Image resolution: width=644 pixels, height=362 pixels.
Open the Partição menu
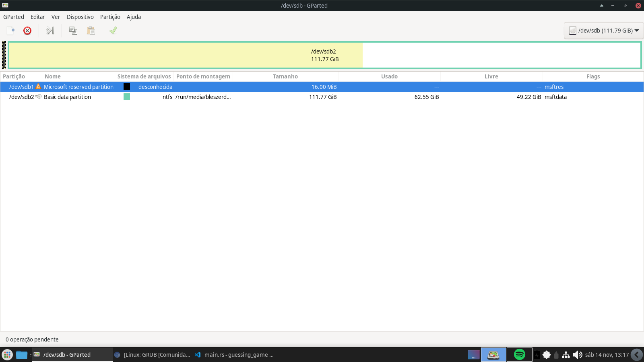(110, 17)
